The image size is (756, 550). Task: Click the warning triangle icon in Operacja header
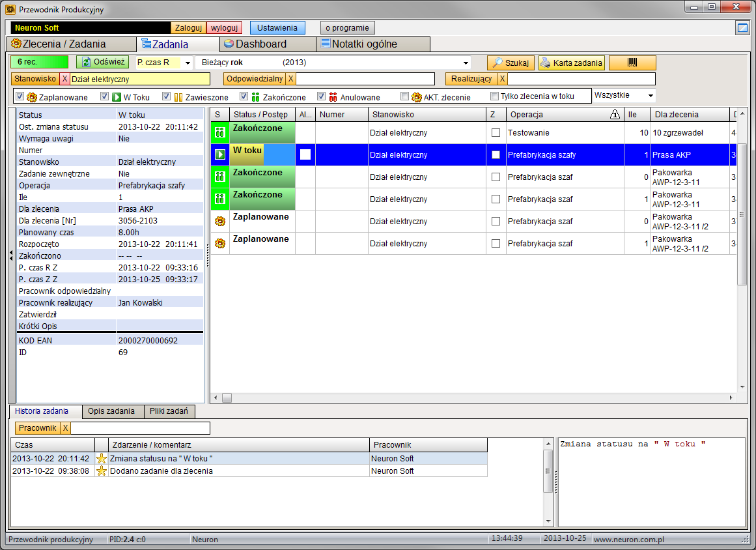pos(615,114)
